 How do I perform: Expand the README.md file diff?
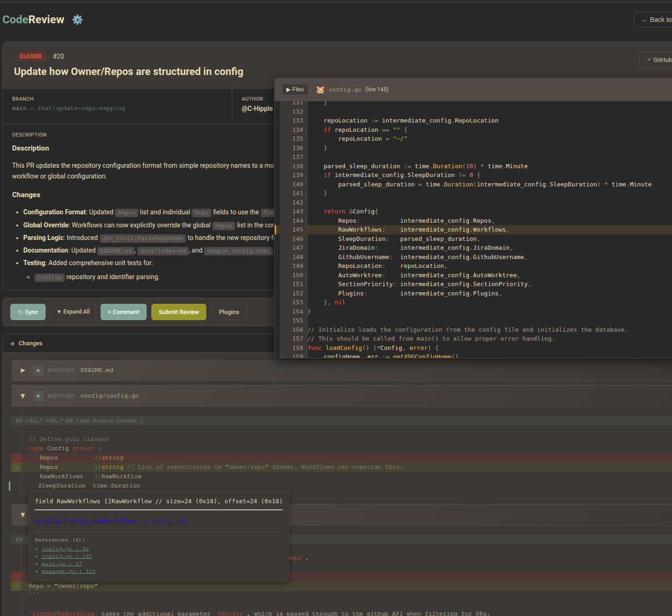[23, 370]
